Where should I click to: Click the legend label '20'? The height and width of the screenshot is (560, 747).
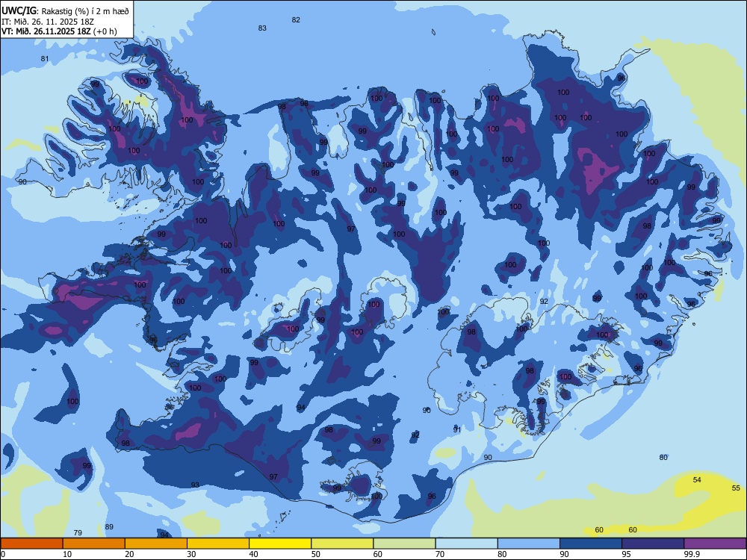tap(129, 554)
